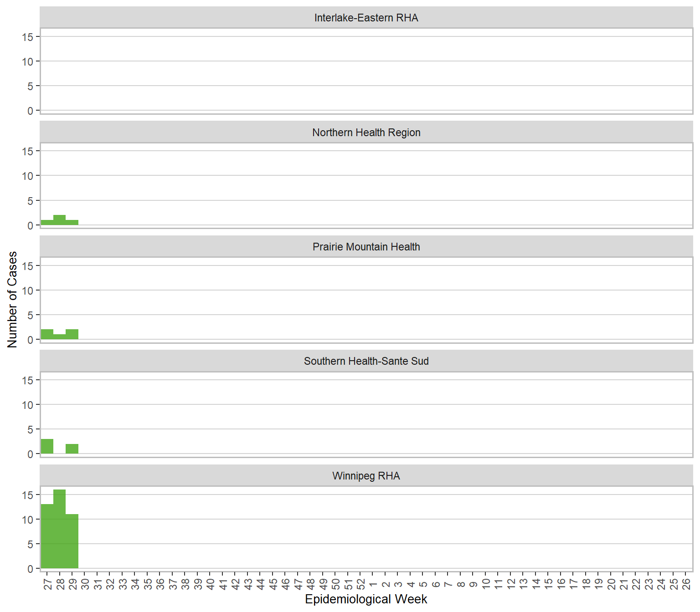Select the Northern Health Region panel title
Screen dimensions: 700x612
[366, 133]
